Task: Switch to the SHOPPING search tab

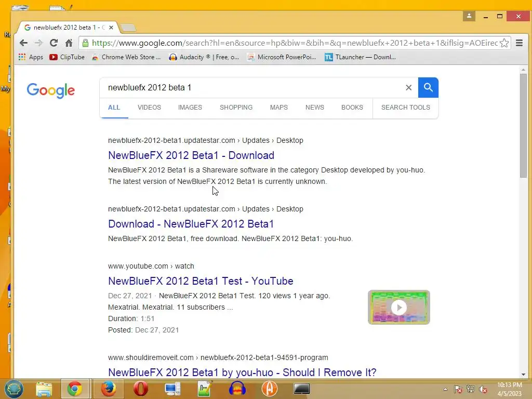Action: coord(236,108)
